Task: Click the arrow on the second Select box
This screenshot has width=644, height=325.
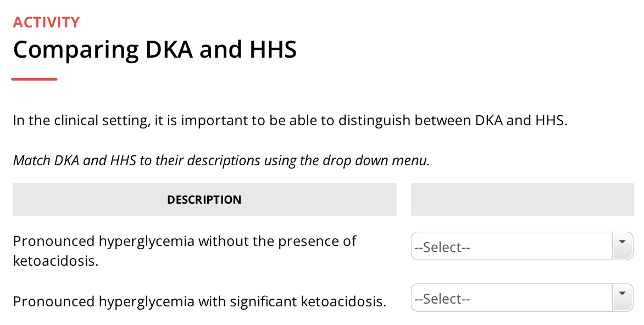Action: click(622, 298)
